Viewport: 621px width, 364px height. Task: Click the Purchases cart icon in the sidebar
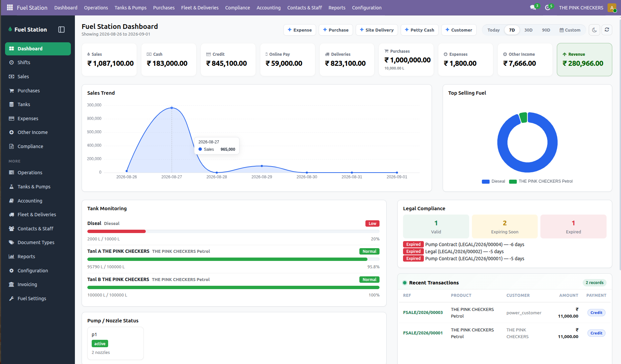point(11,91)
